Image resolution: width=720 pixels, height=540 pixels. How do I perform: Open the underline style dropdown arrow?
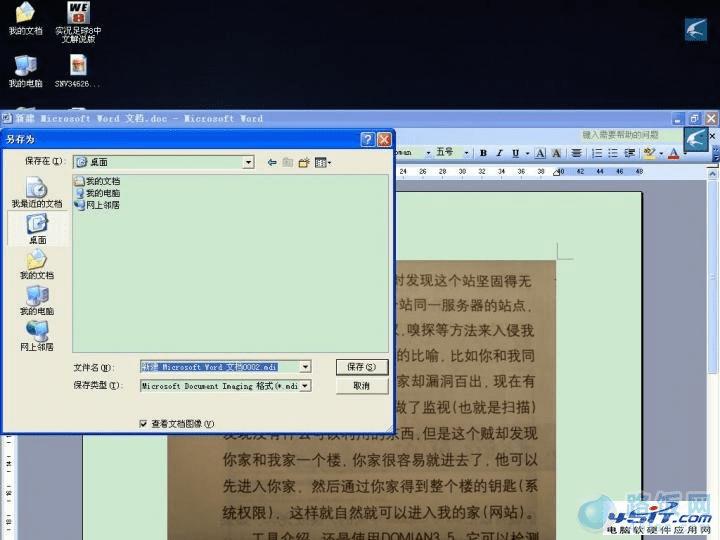coord(527,153)
